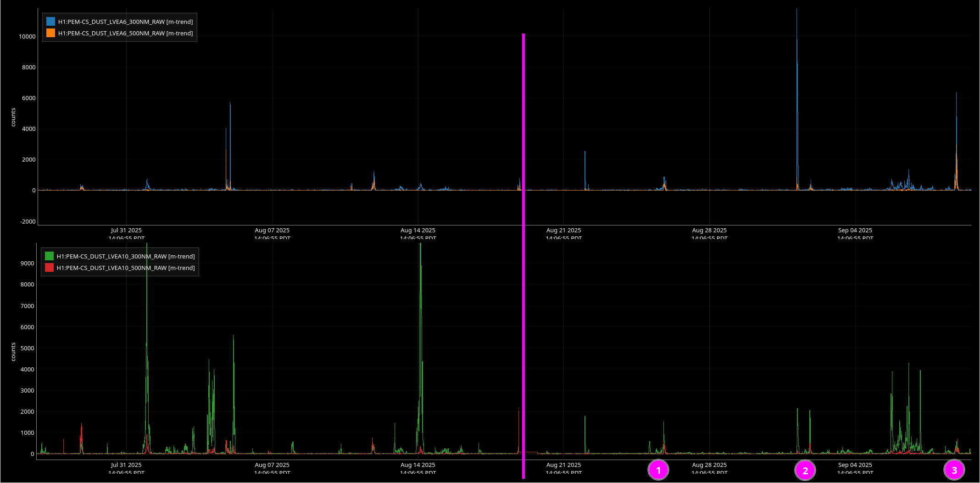Click the Sep 04 2025 label on top plot

click(x=855, y=230)
